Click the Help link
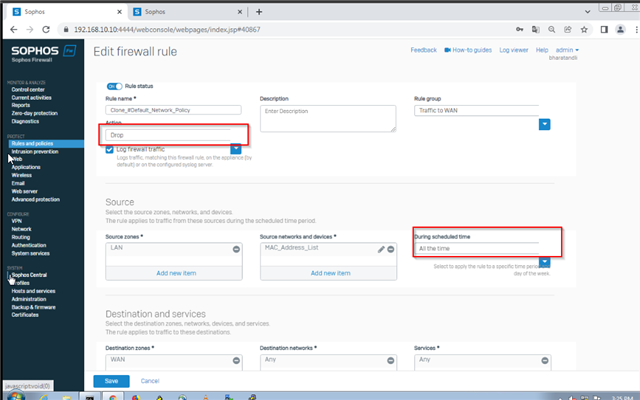The width and height of the screenshot is (640, 400). pos(542,50)
